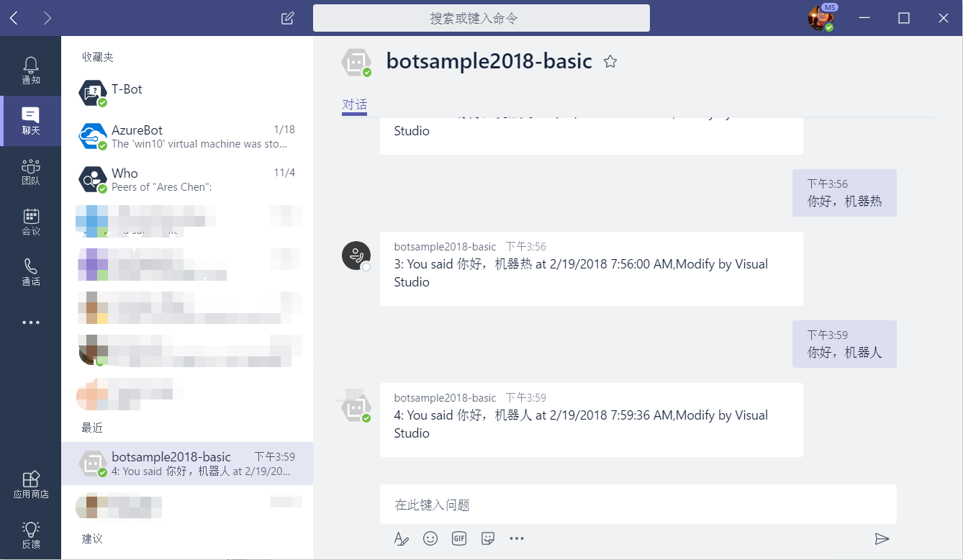Expand the 建议 suggested contacts section
This screenshot has width=963, height=560.
91,538
